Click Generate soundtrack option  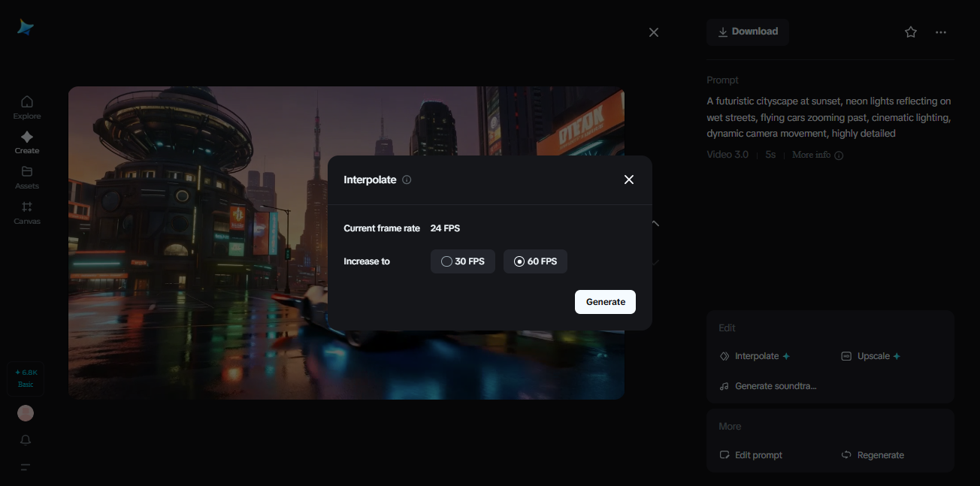click(768, 386)
